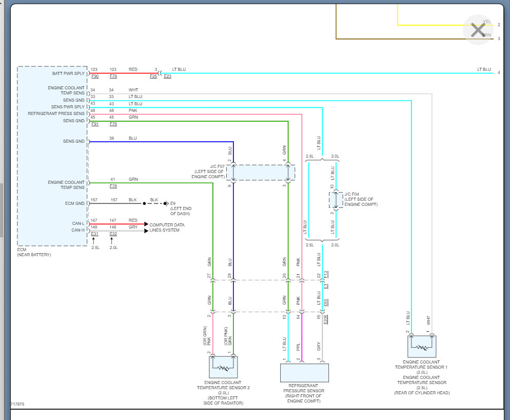Screen dimensions: 510x420
Task: Select the E9 (LEFT END OF DASH) ground label
Action: click(x=181, y=208)
